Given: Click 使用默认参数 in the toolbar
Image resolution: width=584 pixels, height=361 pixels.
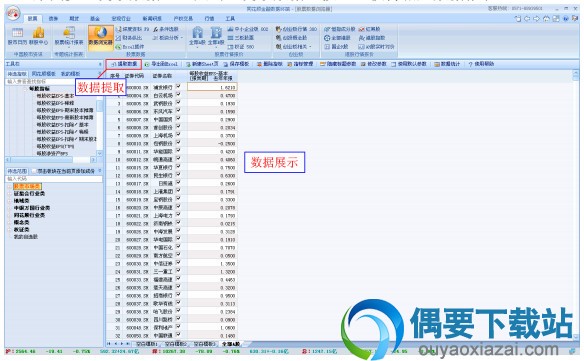Looking at the screenshot, I should point(409,64).
